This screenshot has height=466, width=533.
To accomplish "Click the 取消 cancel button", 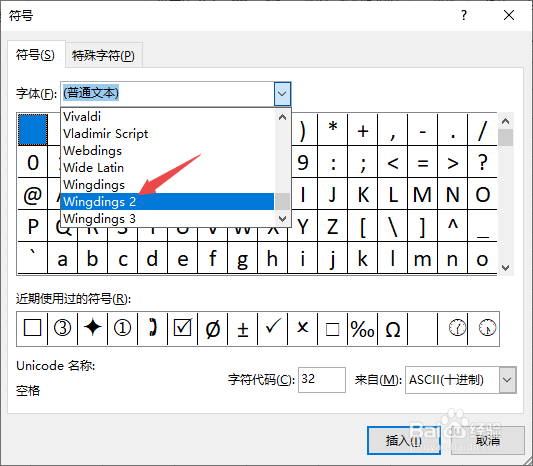I will click(x=488, y=441).
